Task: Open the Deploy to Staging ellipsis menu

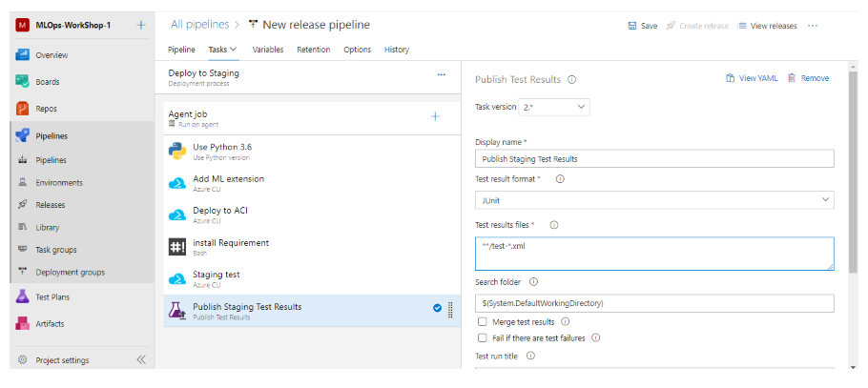Action: [x=441, y=73]
